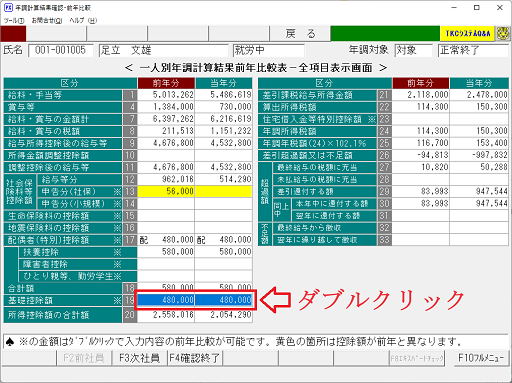
Task: Click yellow 申告分(社保) cell 56,000
Action: [x=166, y=191]
